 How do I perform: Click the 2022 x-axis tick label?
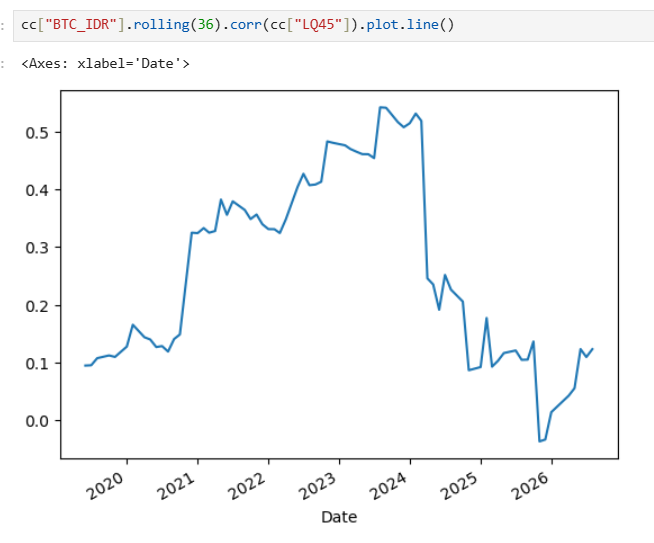[247, 486]
